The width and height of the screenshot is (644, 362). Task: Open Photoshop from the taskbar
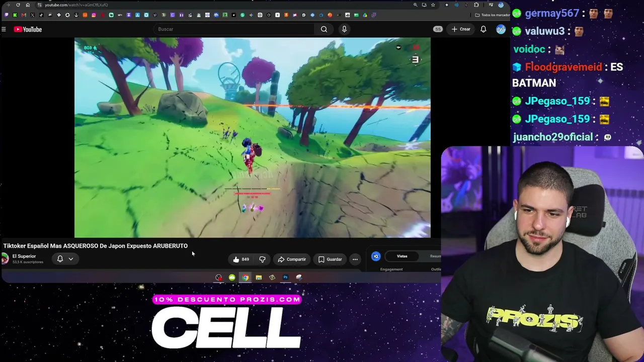pyautogui.click(x=285, y=278)
